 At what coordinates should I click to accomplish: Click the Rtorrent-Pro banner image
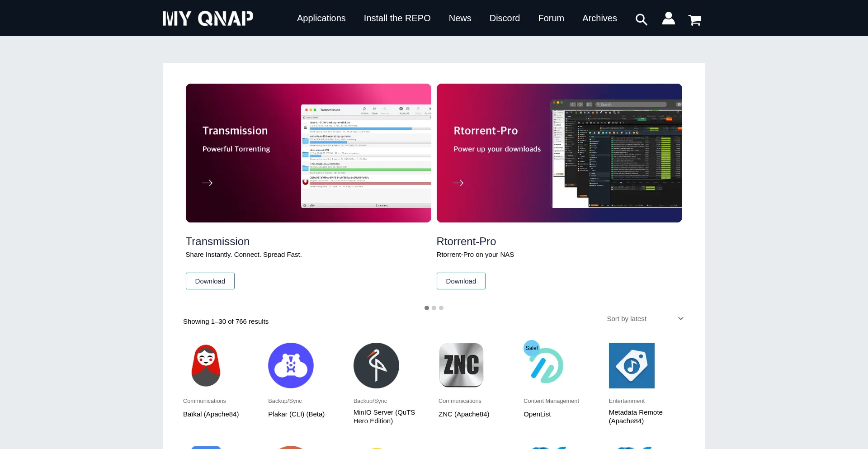click(x=559, y=153)
